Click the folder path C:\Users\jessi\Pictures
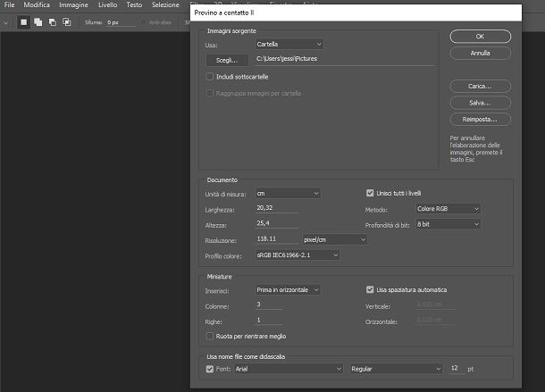Viewport: 545px width, 392px height. pyautogui.click(x=345, y=59)
